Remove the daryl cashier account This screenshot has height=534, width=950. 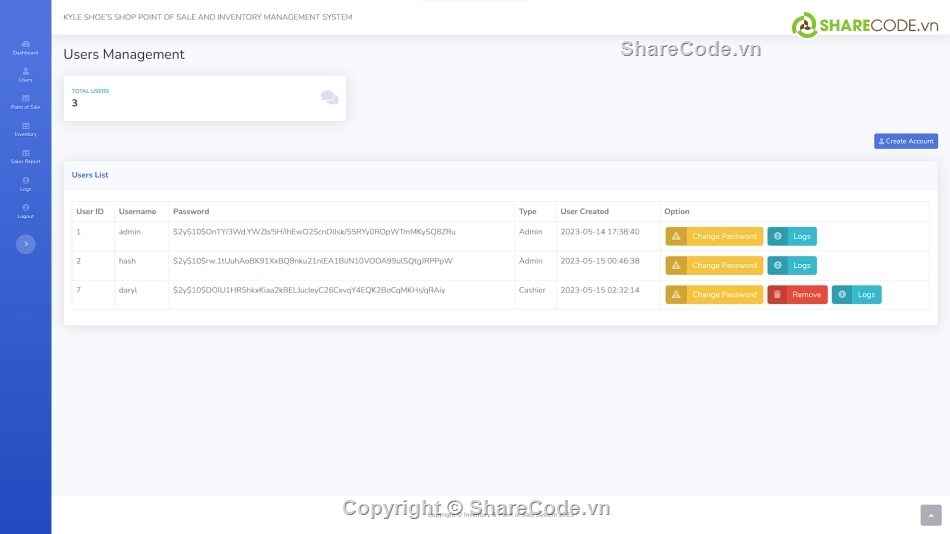(797, 295)
